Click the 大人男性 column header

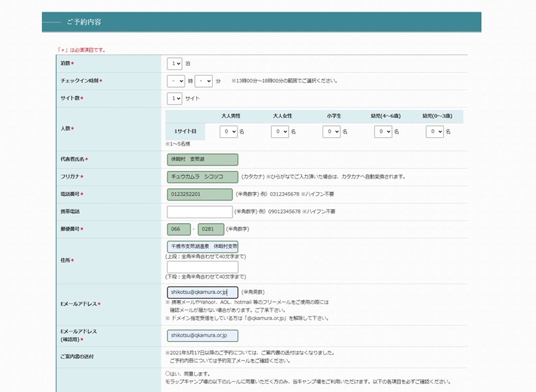[x=231, y=116]
